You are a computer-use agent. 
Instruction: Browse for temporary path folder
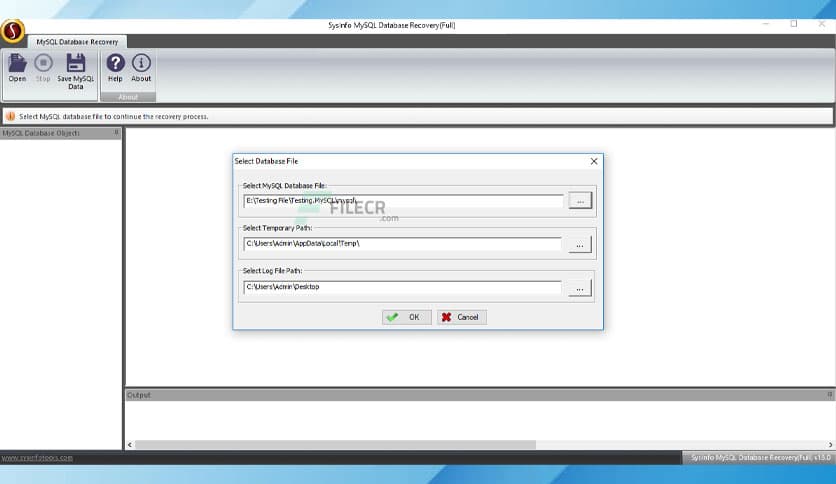(580, 245)
